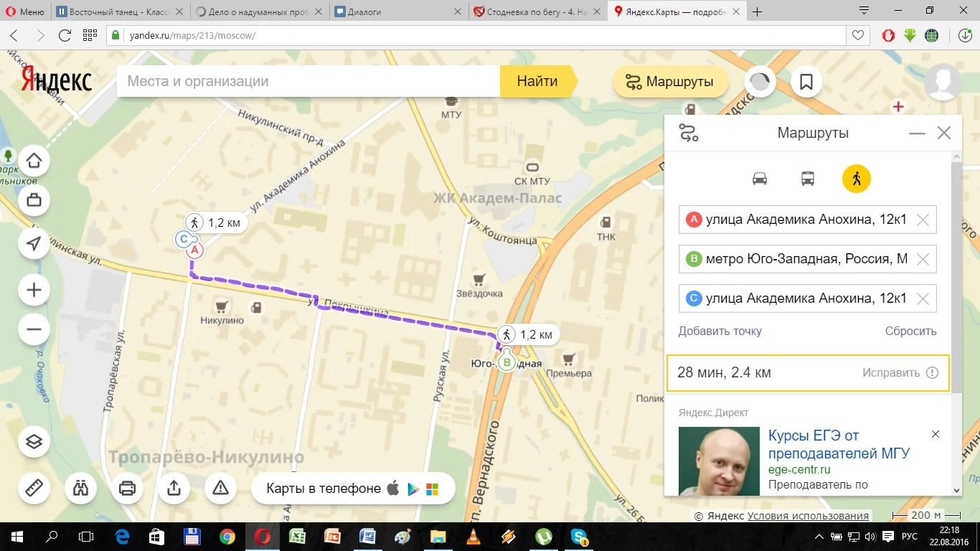Click the work briefcase button
This screenshot has height=551, width=980.
pos(34,201)
